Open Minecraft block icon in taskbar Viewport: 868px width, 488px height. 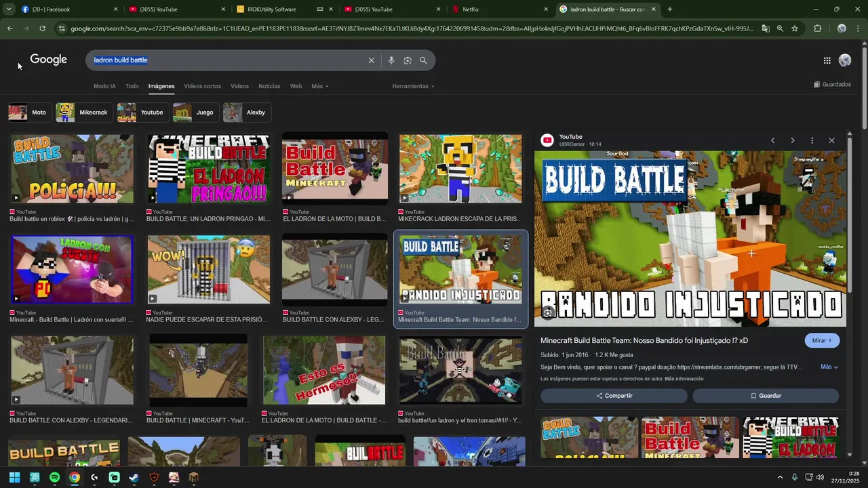[193, 477]
